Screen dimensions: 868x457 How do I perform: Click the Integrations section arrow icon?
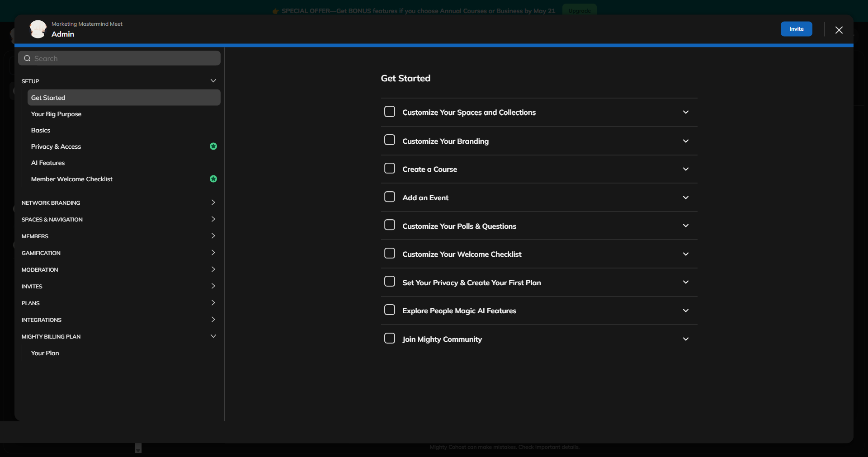(x=213, y=320)
